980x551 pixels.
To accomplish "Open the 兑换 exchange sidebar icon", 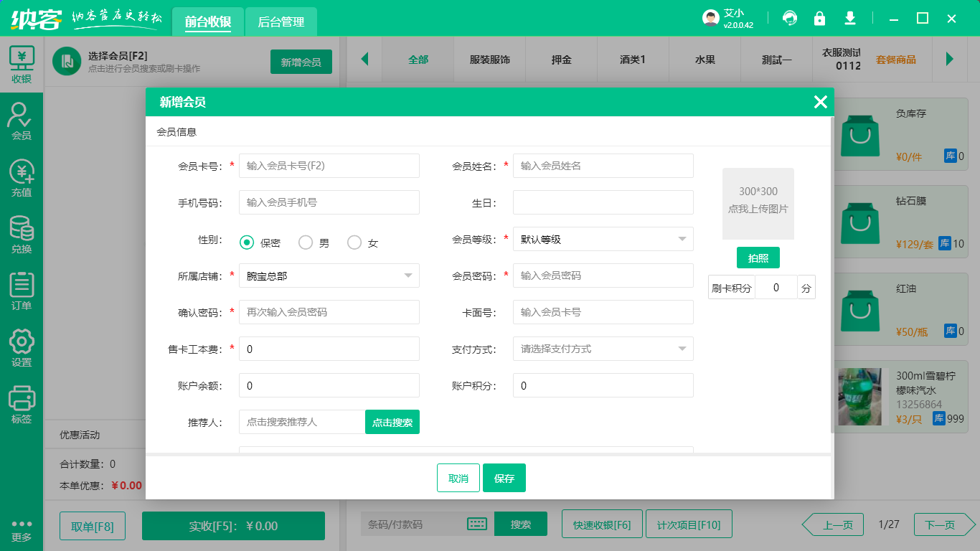I will point(22,235).
